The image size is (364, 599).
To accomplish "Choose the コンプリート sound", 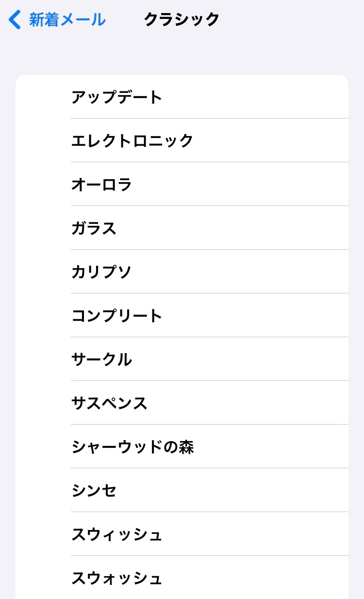I will point(117,316).
